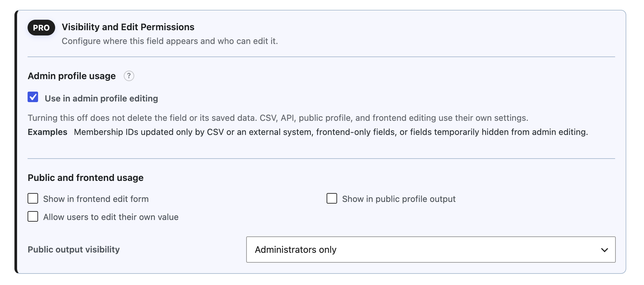Click the "Use in admin profile editing" label text

tap(101, 99)
